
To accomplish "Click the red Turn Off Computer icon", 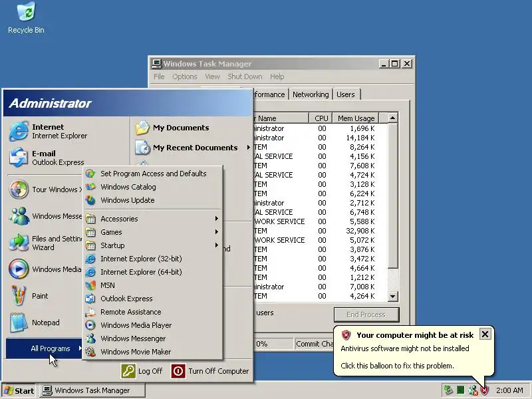I will coord(178,371).
